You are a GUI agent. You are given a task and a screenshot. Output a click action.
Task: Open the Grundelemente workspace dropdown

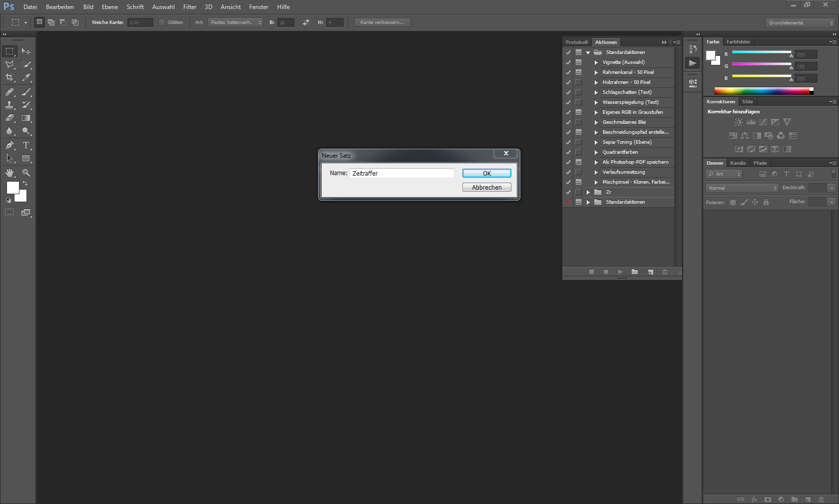click(x=800, y=23)
